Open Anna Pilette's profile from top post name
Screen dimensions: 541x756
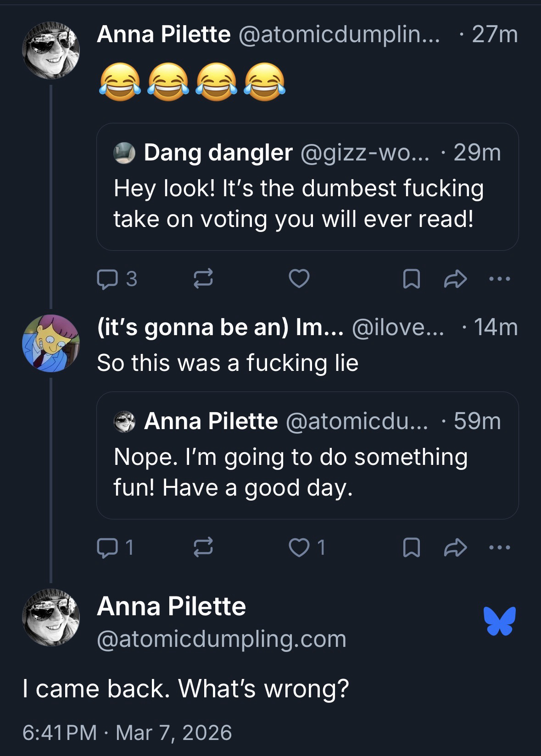click(163, 34)
